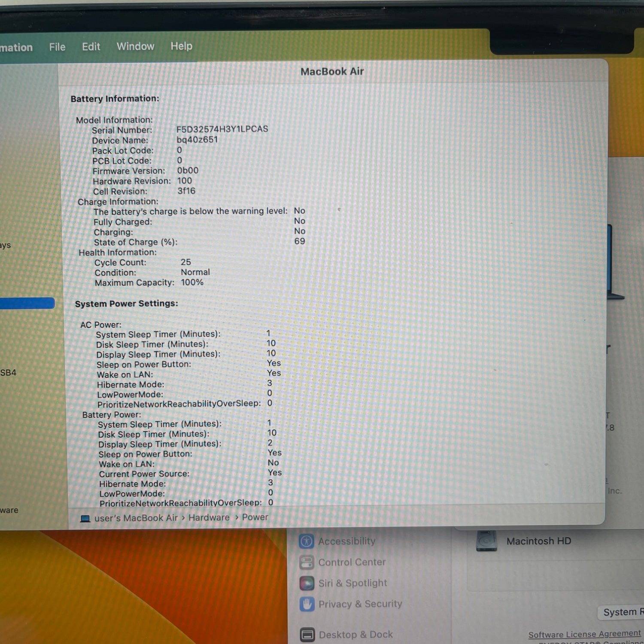Click AC Power "Display Sleep Timer (Minutes):" label
Screen dimensions: 644x644
tap(158, 355)
